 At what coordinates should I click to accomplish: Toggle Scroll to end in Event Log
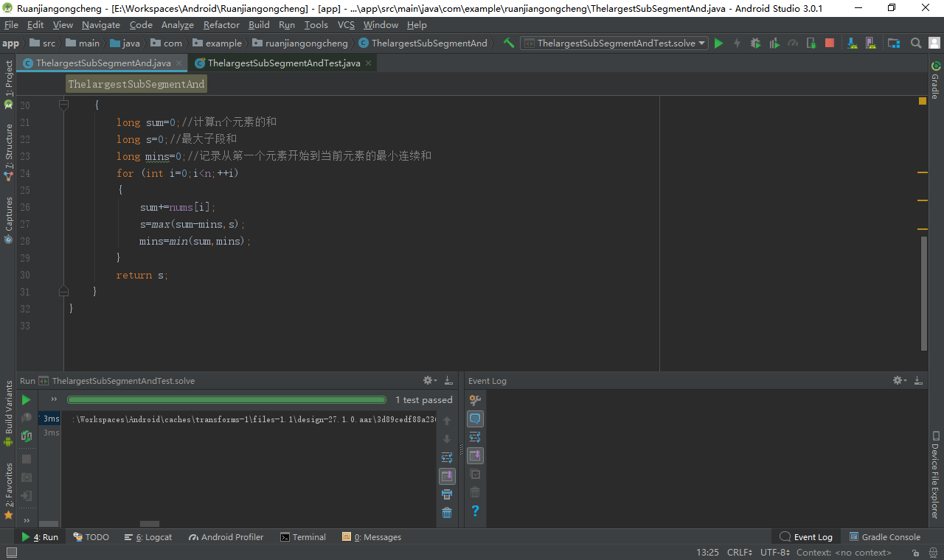coord(475,455)
